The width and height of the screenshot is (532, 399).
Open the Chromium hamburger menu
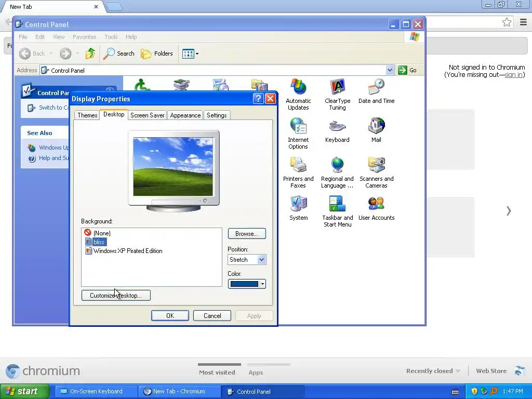coord(523,22)
